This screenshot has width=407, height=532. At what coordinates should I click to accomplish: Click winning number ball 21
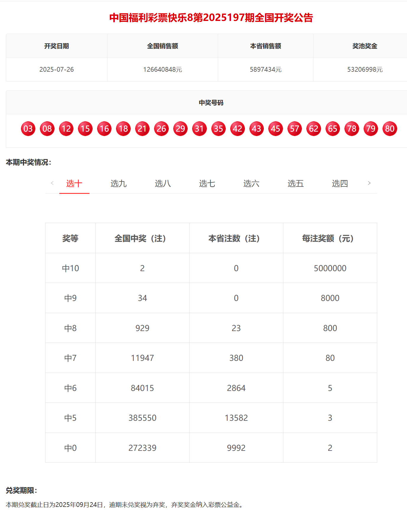tap(142, 129)
